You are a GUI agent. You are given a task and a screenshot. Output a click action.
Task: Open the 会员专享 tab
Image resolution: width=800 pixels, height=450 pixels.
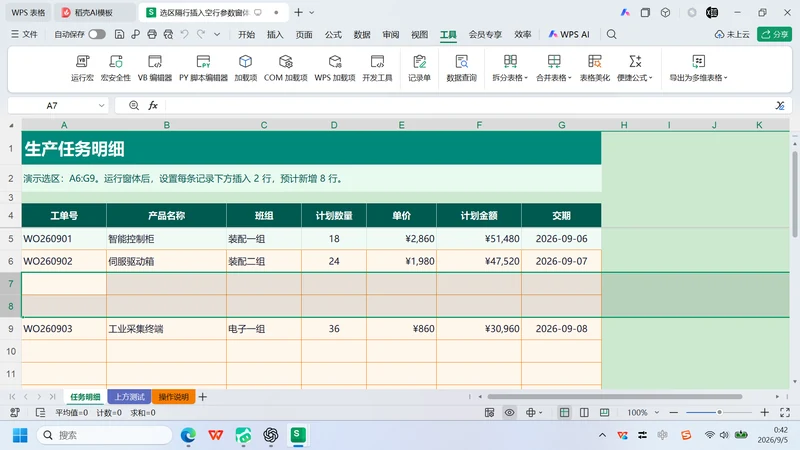point(485,34)
